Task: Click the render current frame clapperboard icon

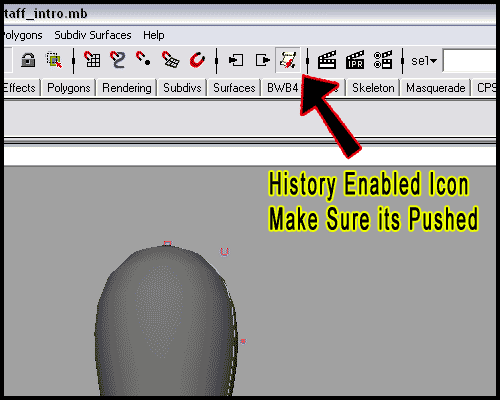Action: (x=327, y=60)
